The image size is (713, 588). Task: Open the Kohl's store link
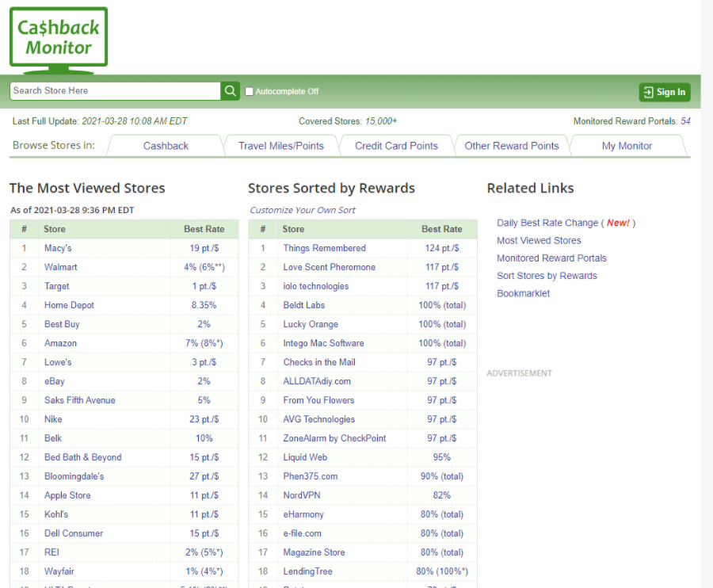pos(56,515)
